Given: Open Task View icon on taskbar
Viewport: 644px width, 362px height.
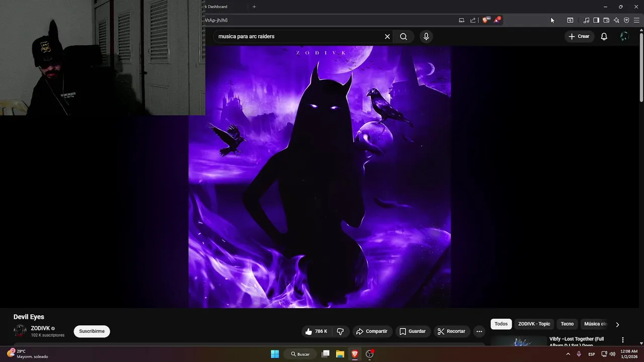Looking at the screenshot, I should [326, 354].
